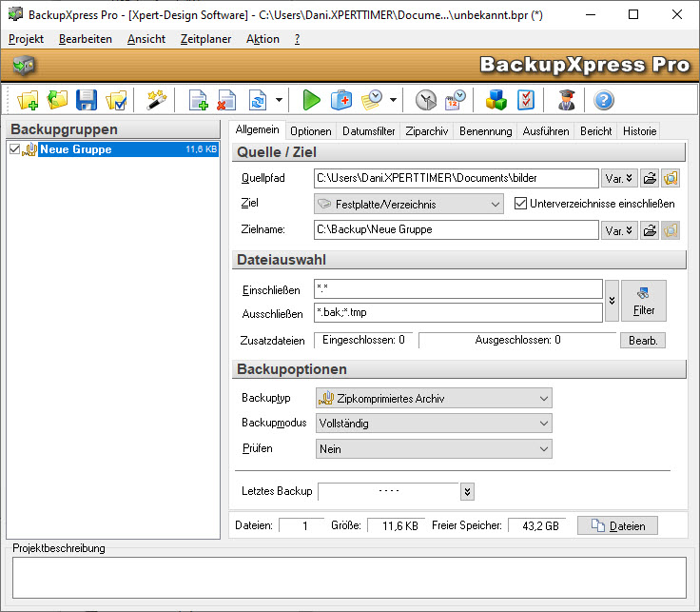Open the Aktion menu

coord(262,39)
